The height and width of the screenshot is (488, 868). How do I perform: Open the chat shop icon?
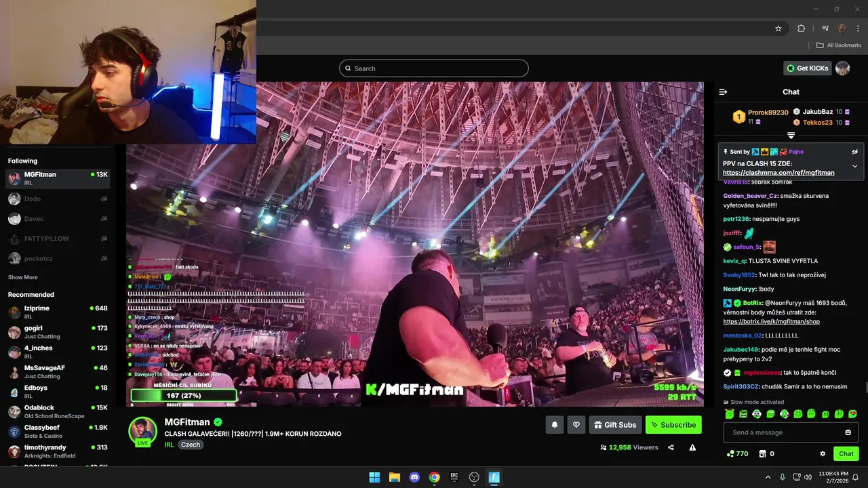(x=762, y=454)
